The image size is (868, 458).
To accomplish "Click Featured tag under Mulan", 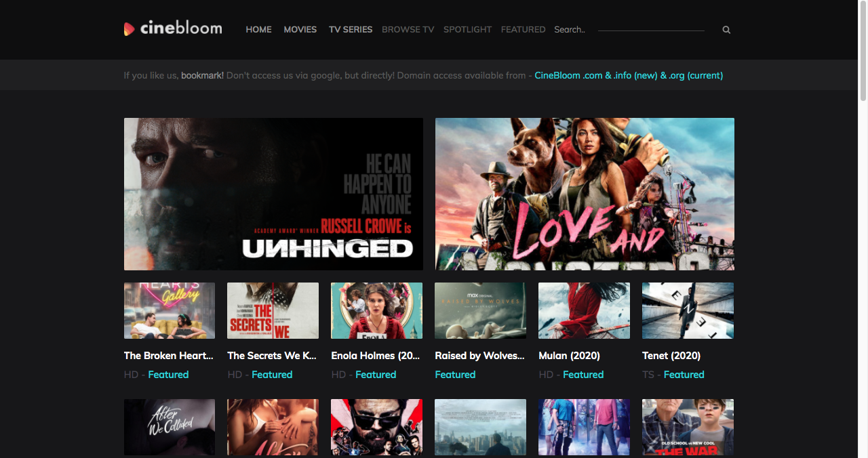I will 583,375.
